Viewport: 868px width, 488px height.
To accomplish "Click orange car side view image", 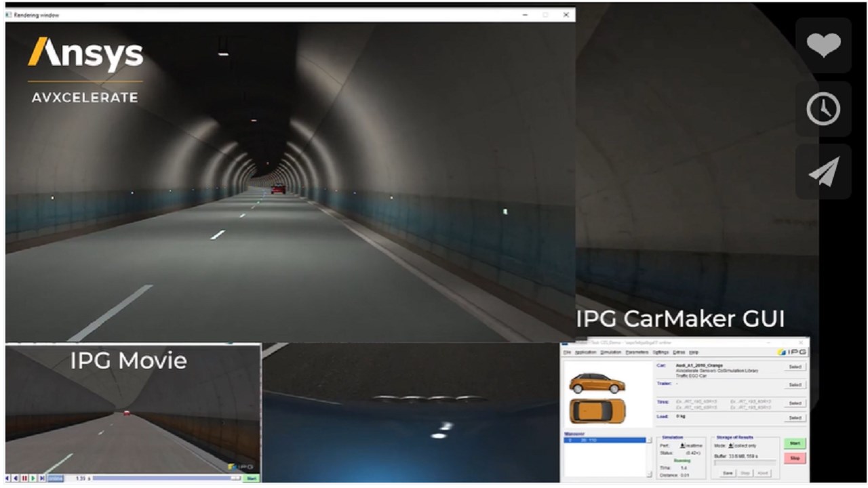I will pos(597,384).
